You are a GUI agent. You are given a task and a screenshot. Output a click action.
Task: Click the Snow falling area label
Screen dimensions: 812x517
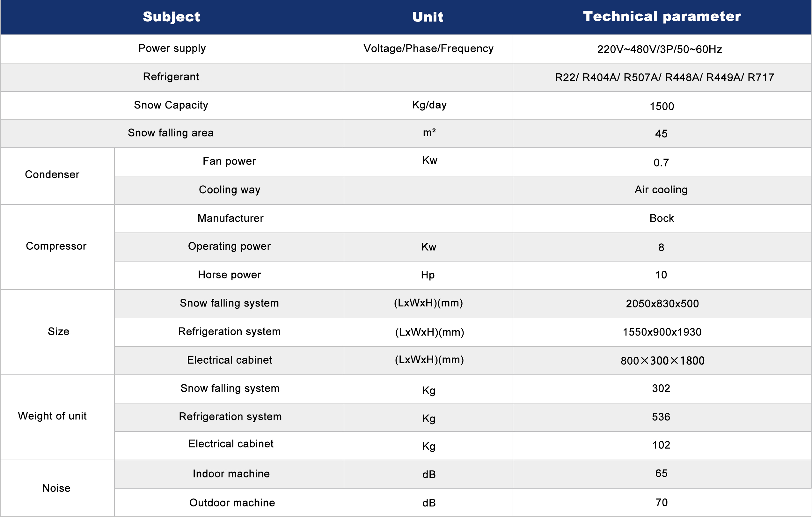tap(170, 133)
